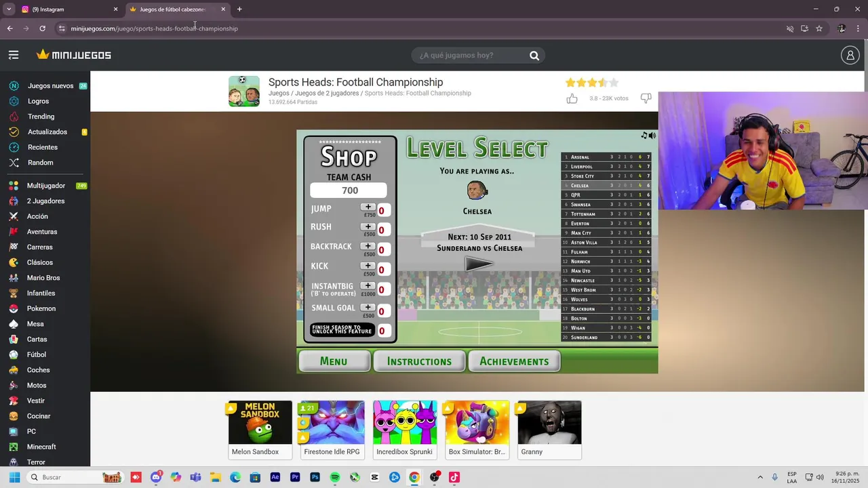Viewport: 868px width, 488px height.
Task: Add a Kick upgrade with plus button
Action: [x=368, y=266]
